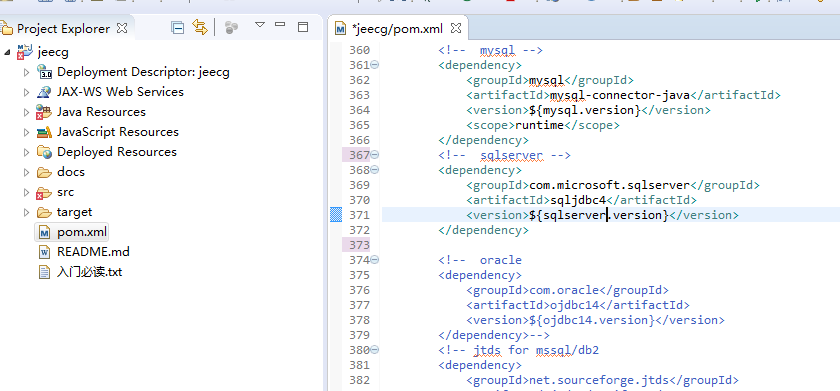Click the sqlserver comment on line 367
The height and width of the screenshot is (391, 840).
[x=504, y=155]
